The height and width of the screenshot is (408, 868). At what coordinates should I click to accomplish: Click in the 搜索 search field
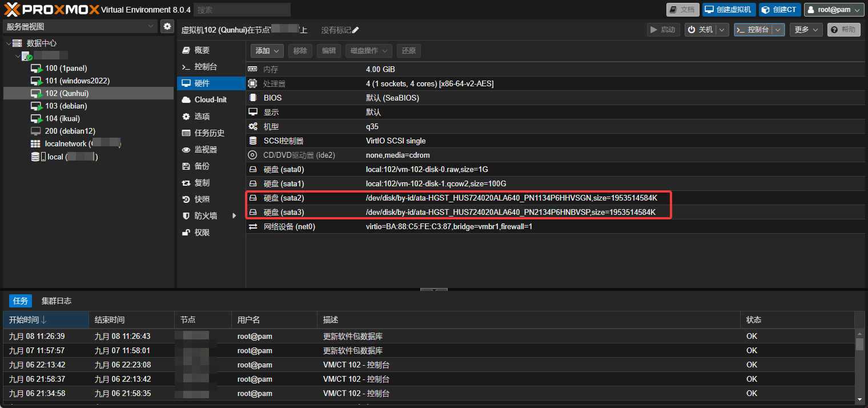242,10
